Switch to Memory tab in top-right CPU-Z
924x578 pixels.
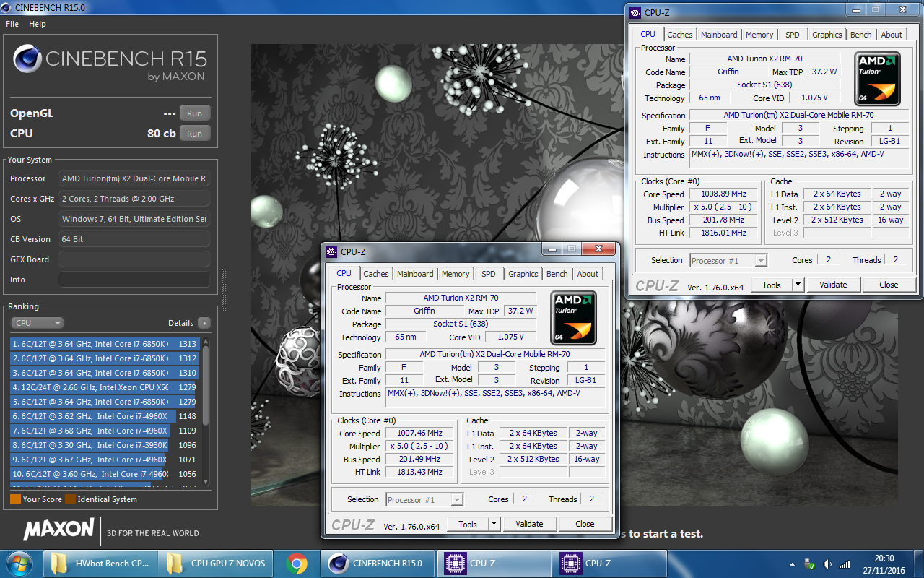(x=759, y=35)
